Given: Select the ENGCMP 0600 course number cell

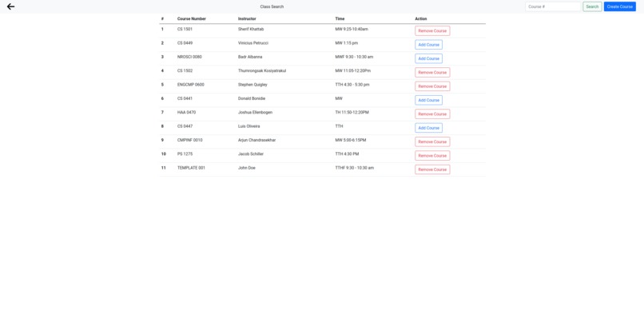Looking at the screenshot, I should [191, 85].
